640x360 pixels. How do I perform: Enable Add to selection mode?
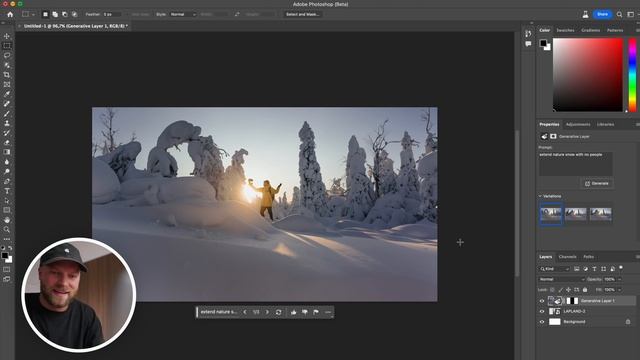tap(55, 14)
